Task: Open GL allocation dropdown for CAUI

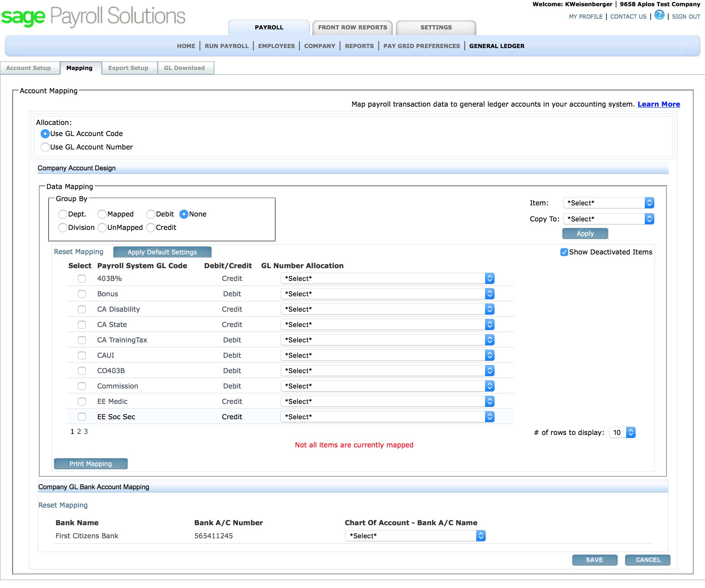Action: click(x=388, y=355)
